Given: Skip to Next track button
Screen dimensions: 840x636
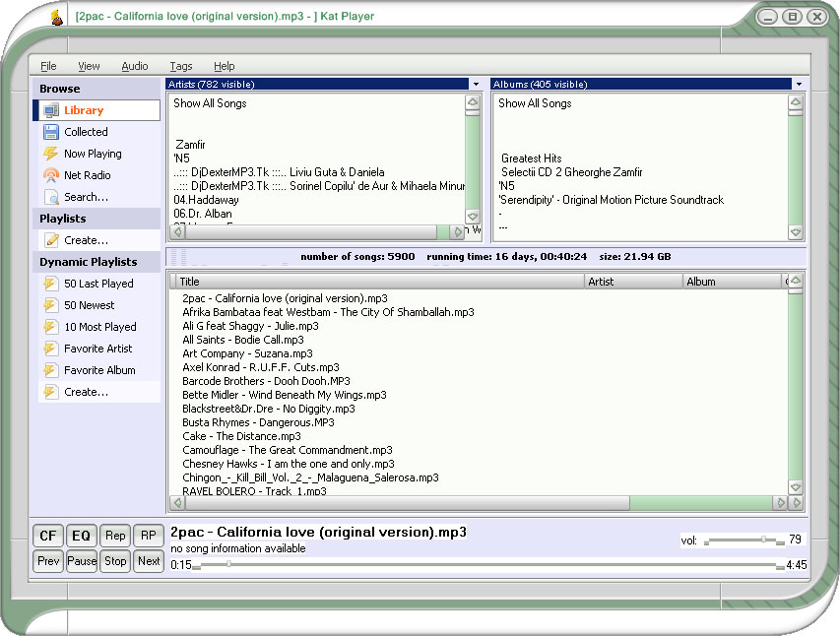Looking at the screenshot, I should click(x=149, y=561).
